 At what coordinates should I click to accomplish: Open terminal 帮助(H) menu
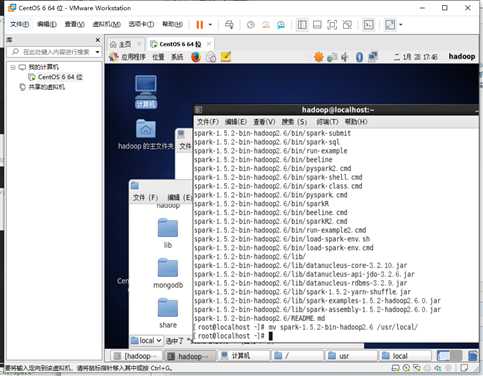coord(356,122)
